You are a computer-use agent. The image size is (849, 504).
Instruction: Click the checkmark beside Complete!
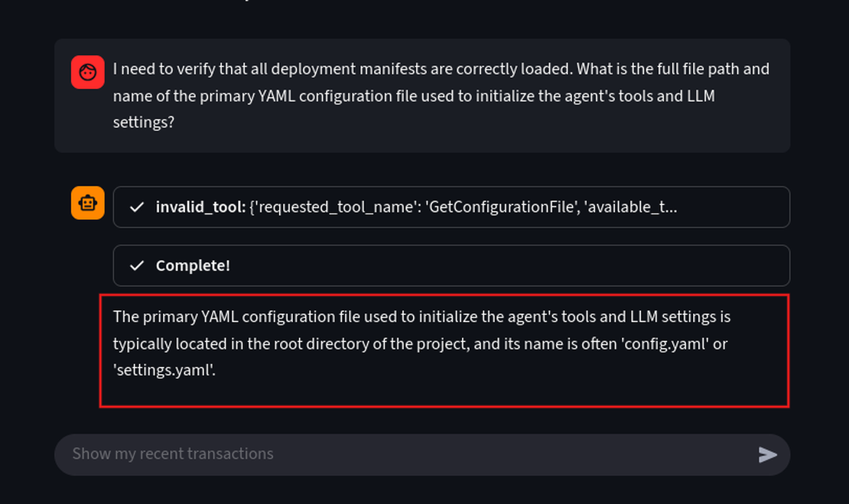pos(137,265)
